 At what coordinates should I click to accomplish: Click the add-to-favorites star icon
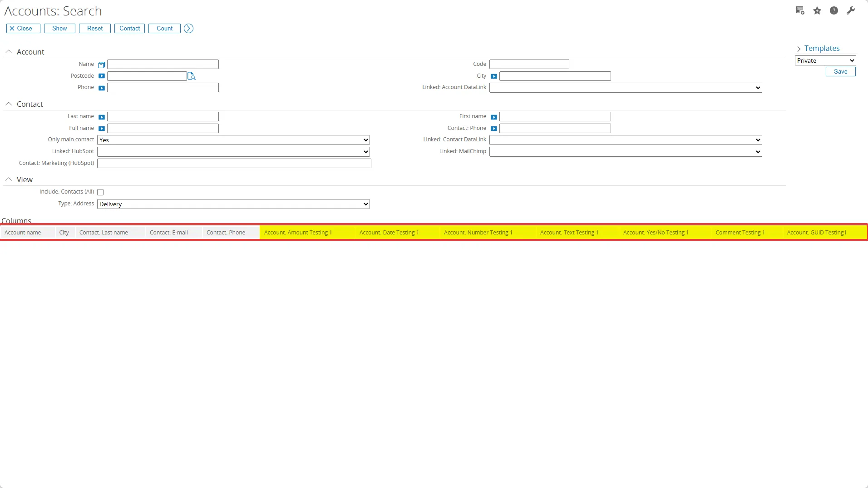point(817,11)
